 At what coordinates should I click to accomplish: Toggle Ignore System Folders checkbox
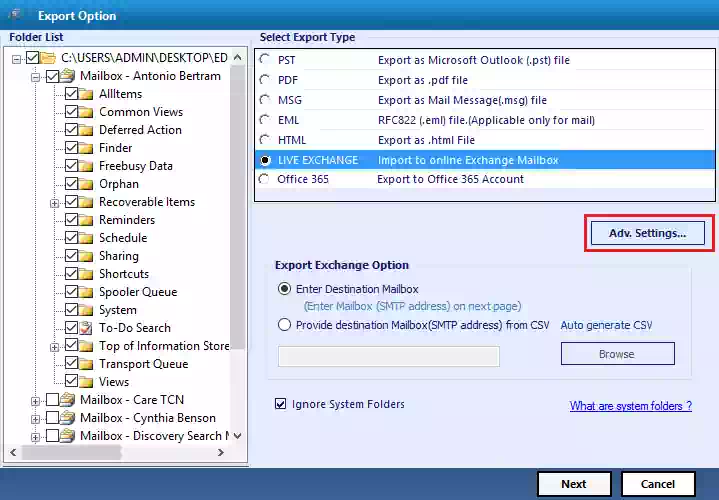280,404
